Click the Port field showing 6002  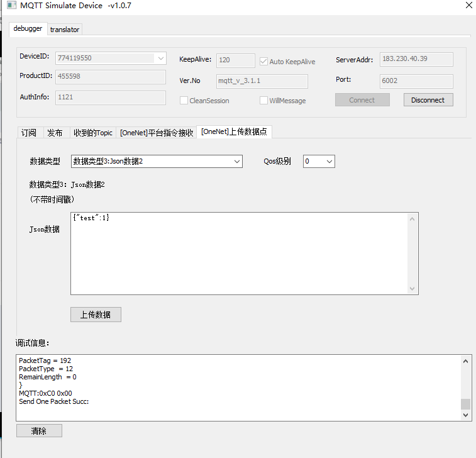(416, 81)
